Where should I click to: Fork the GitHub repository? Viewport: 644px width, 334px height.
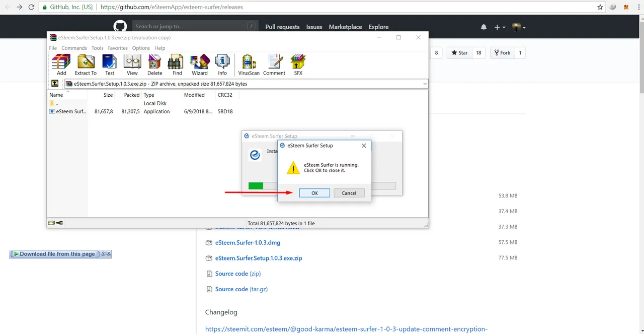pyautogui.click(x=502, y=53)
